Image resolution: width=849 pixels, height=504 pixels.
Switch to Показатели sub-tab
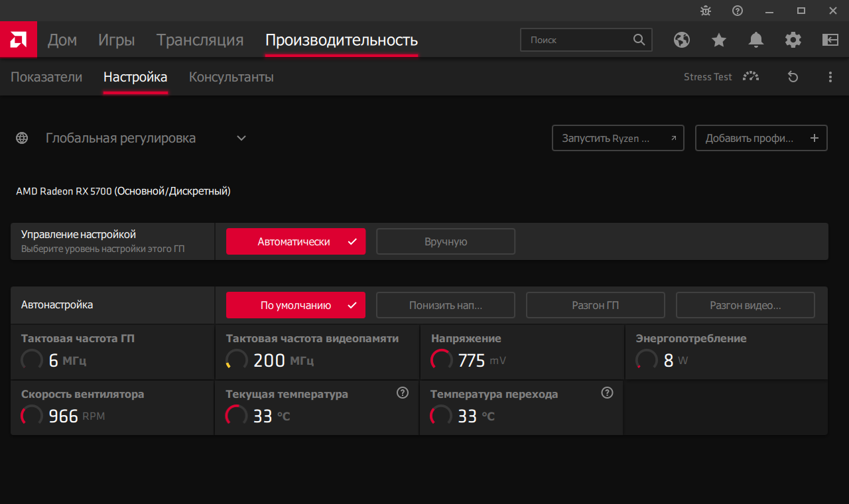pos(46,77)
